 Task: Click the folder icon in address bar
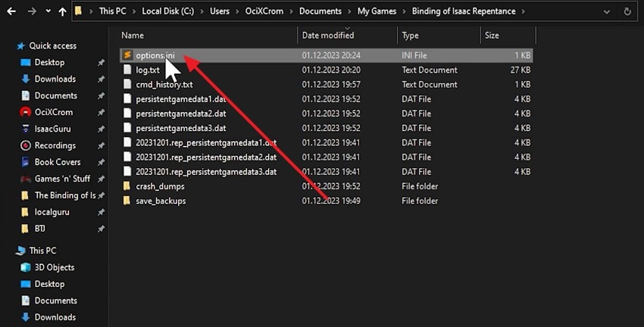tap(79, 11)
